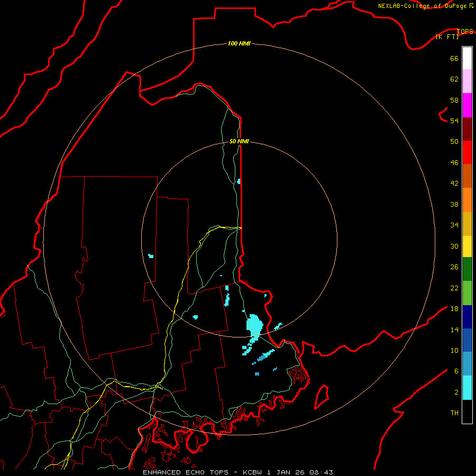Click the '6' legend value

click(x=456, y=371)
